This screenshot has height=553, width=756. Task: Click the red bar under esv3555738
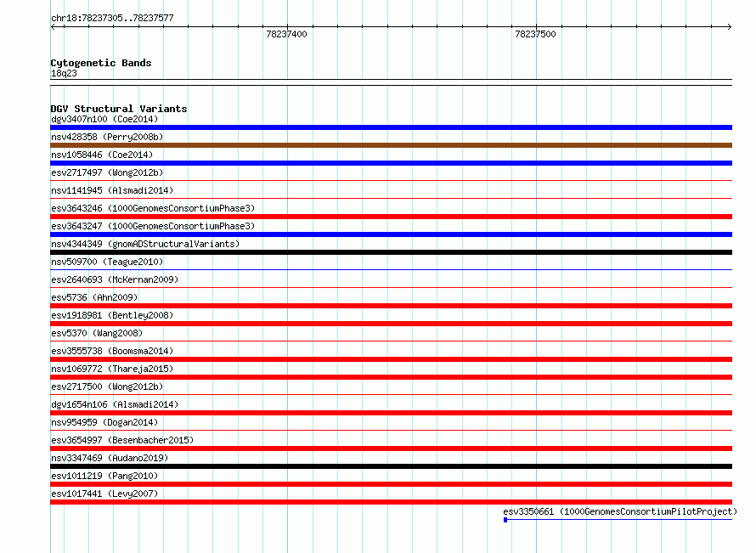(x=391, y=359)
